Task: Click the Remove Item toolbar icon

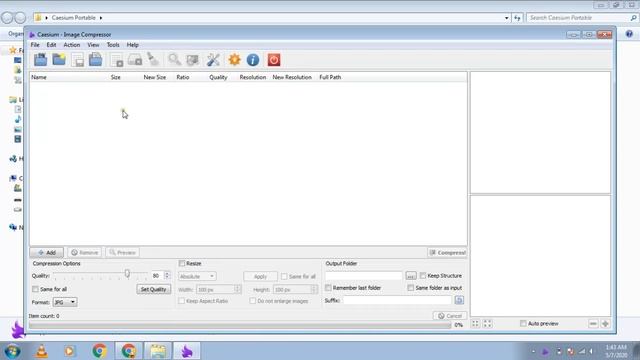Action: click(x=116, y=60)
